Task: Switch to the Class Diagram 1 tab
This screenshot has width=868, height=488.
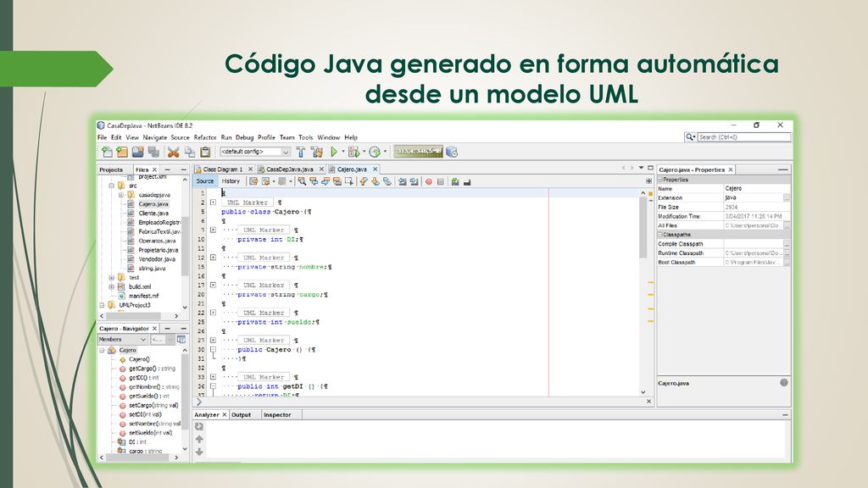Action: click(x=223, y=169)
